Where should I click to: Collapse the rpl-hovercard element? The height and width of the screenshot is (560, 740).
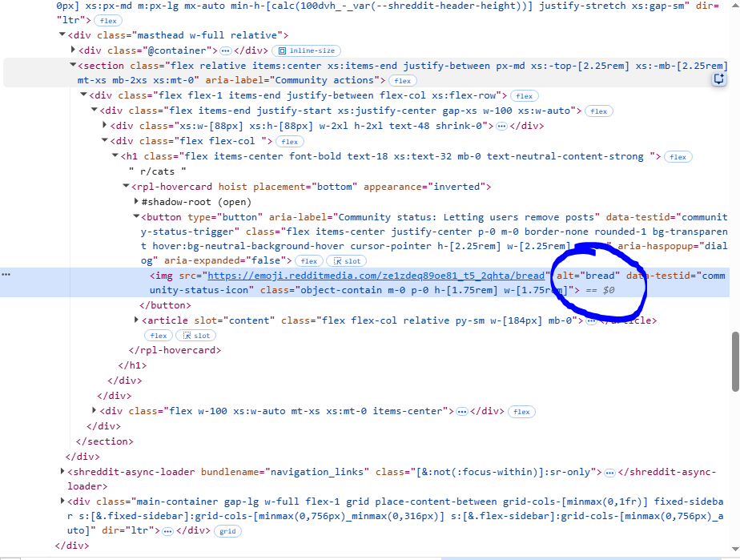(126, 186)
